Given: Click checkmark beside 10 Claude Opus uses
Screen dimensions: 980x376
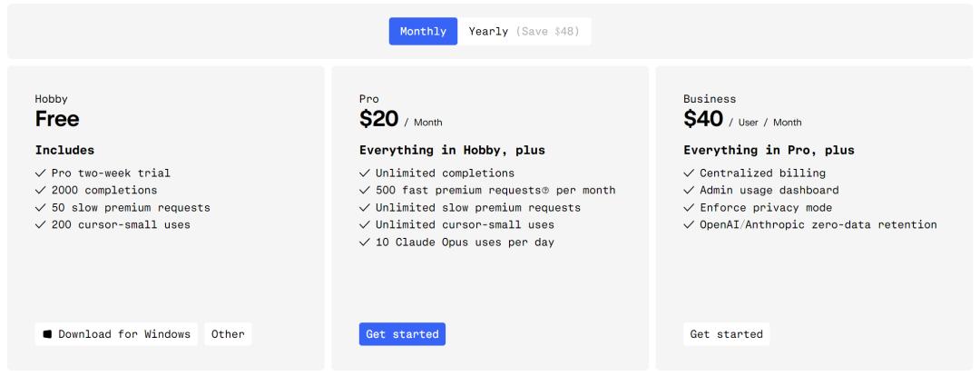Looking at the screenshot, I should (365, 242).
